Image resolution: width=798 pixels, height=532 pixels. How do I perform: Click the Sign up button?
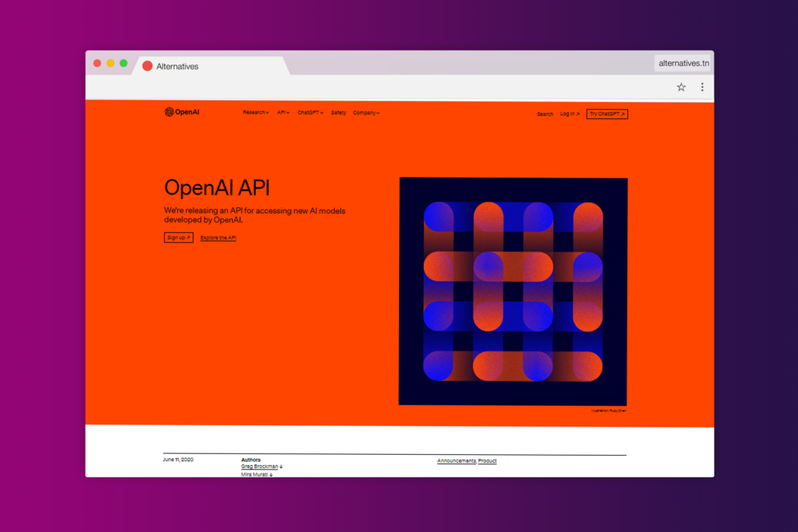point(178,238)
